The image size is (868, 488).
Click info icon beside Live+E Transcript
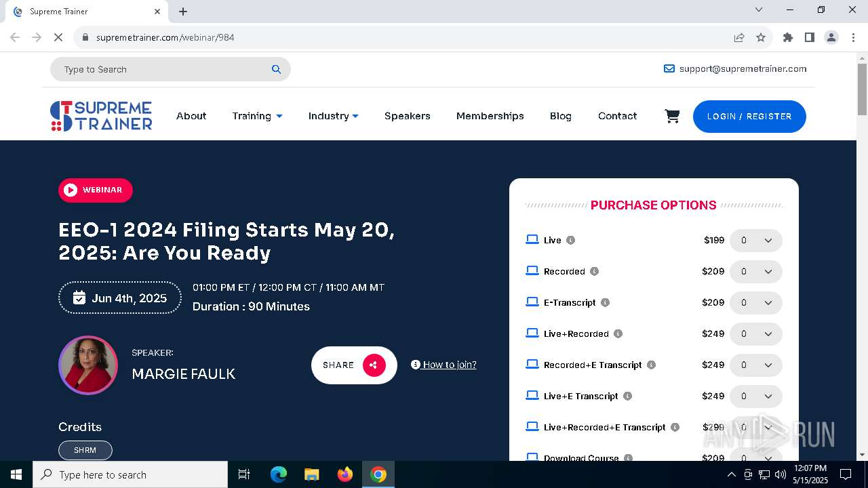[x=627, y=396]
